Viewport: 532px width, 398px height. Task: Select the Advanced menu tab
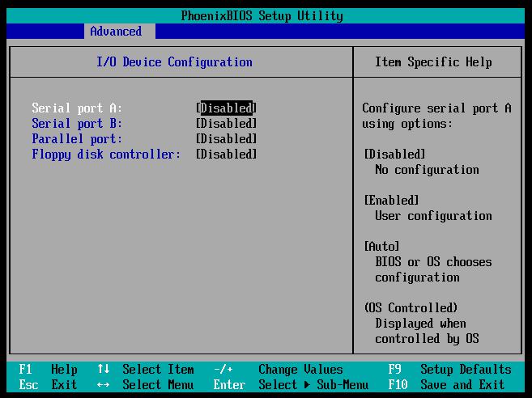(x=119, y=32)
